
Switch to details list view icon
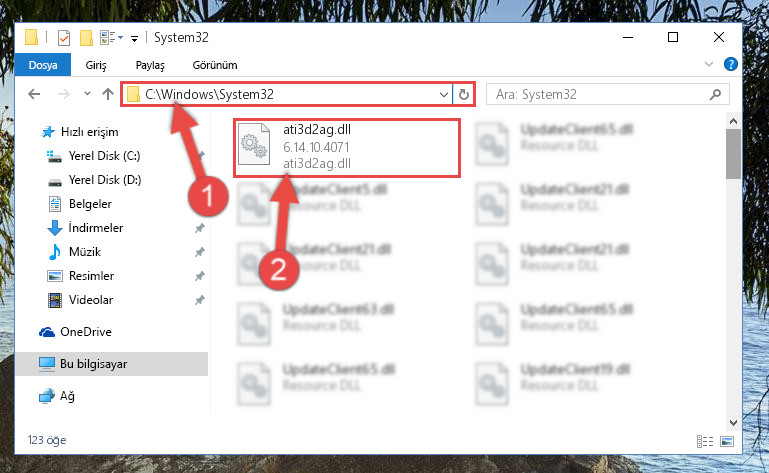(x=705, y=441)
